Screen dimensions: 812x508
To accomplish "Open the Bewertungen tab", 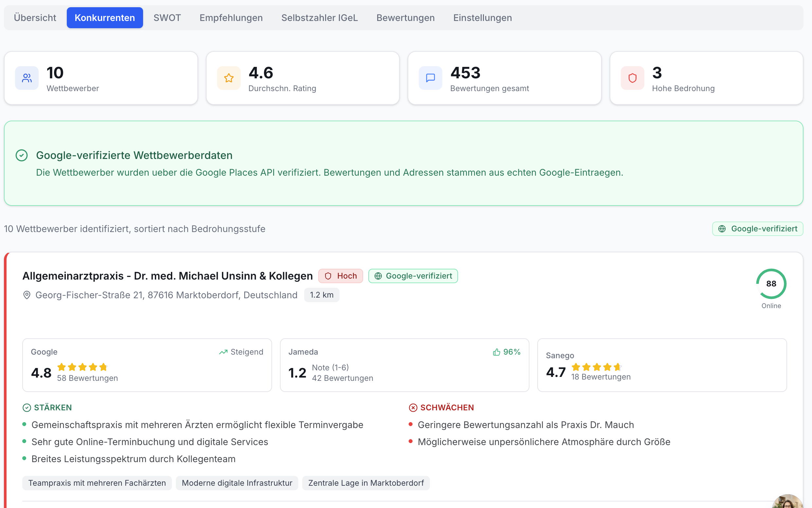I will (405, 18).
